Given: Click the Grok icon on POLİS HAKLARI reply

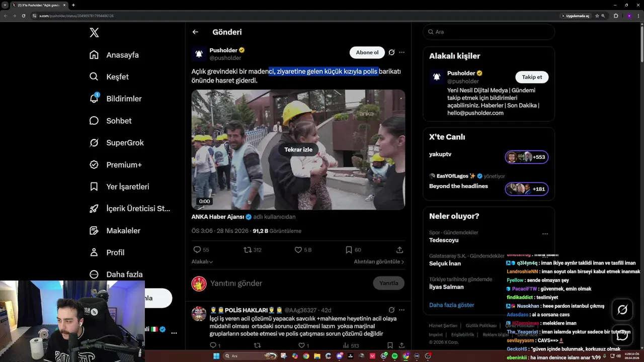Looking at the screenshot, I should (x=391, y=310).
